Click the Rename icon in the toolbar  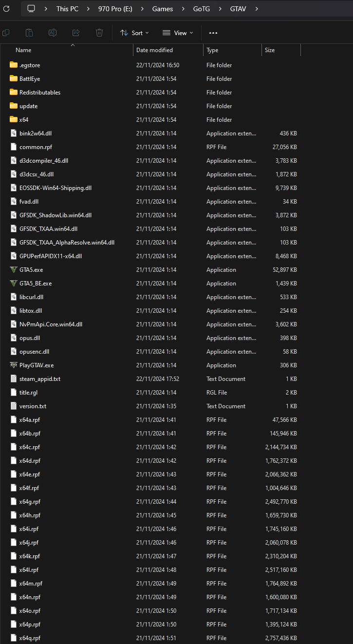pos(53,33)
